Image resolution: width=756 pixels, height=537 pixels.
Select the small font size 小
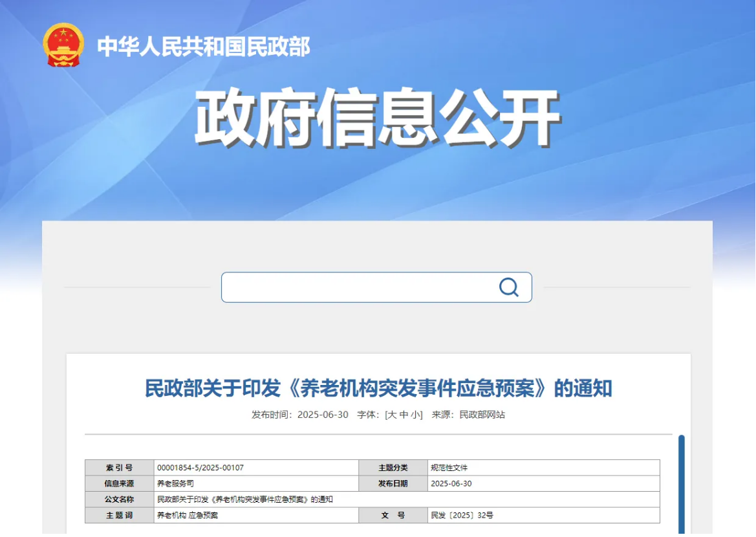click(415, 415)
